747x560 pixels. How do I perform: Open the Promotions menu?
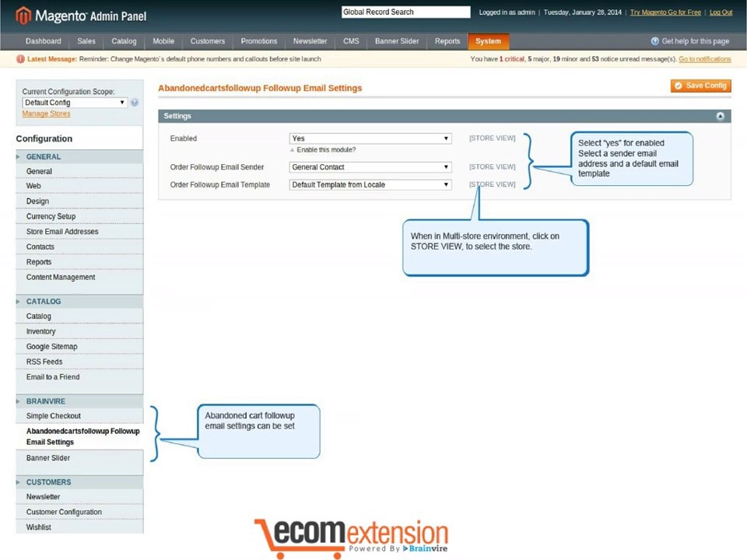tap(258, 41)
